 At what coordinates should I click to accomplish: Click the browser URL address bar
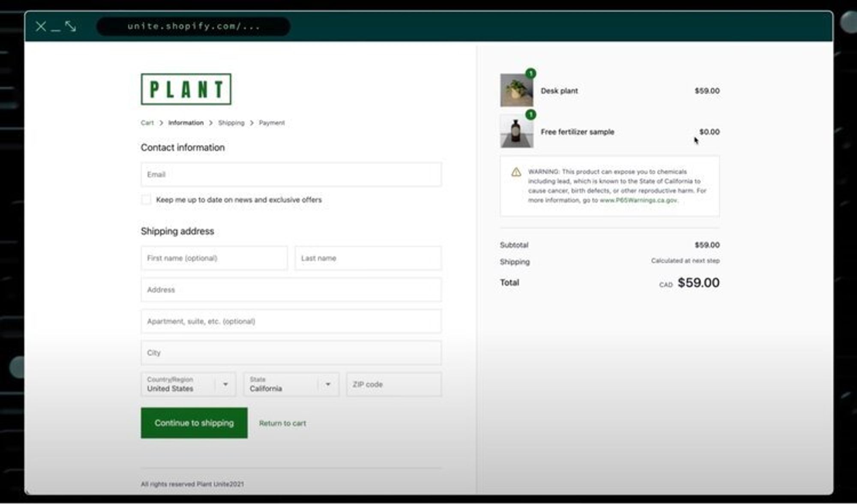[x=193, y=27]
